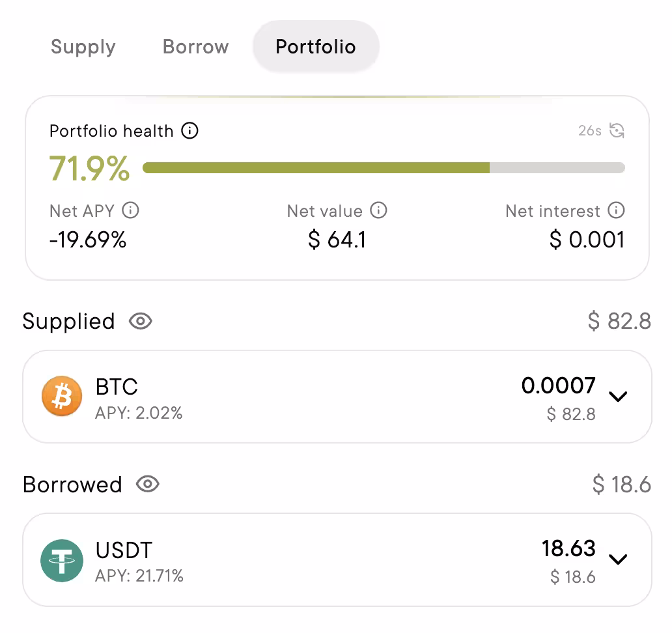The height and width of the screenshot is (633, 672).
Task: Toggle Borrowed balances visibility eye icon
Action: pos(148,485)
